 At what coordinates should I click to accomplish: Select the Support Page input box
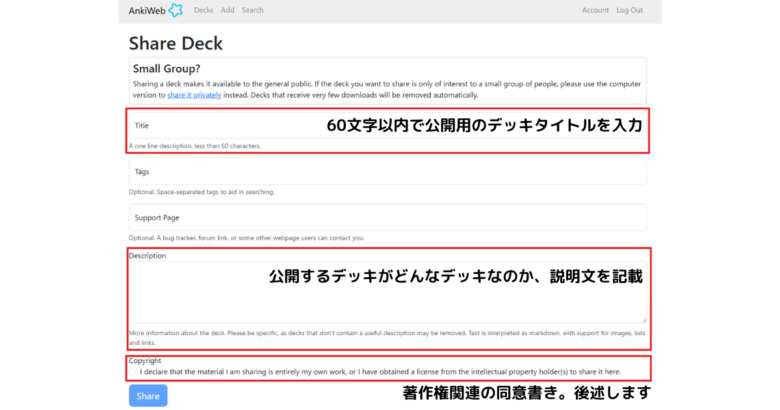pos(387,217)
